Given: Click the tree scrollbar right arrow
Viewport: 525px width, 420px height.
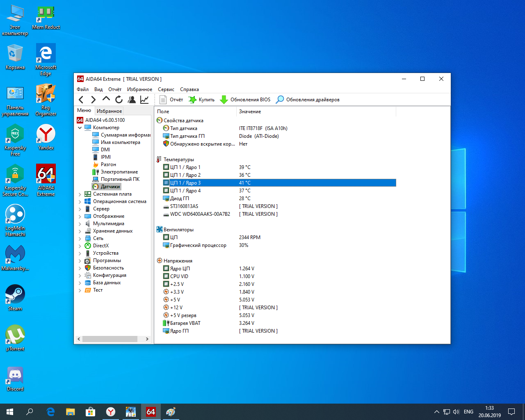Looking at the screenshot, I should tap(147, 339).
